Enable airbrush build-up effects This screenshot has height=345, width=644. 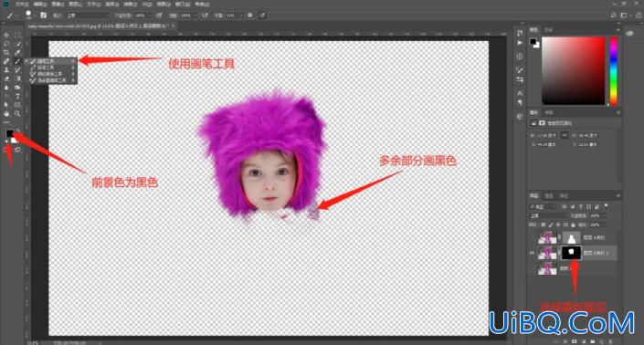(x=205, y=16)
